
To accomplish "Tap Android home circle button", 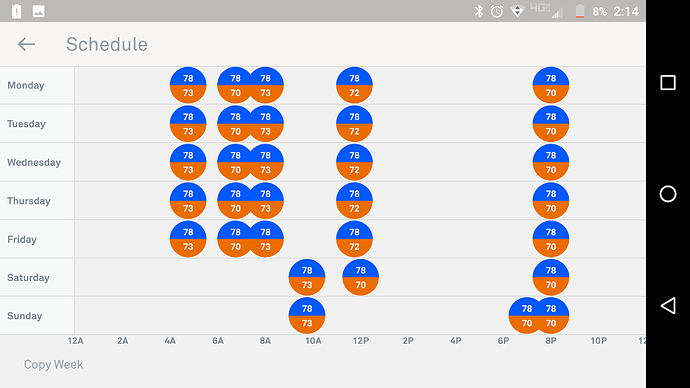I will 668,194.
